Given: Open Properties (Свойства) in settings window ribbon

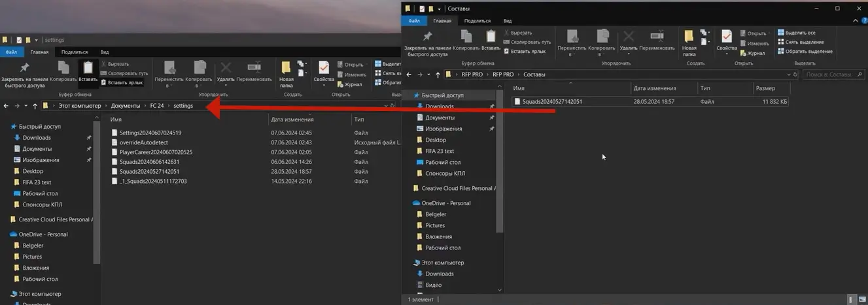Looking at the screenshot, I should click(x=323, y=71).
